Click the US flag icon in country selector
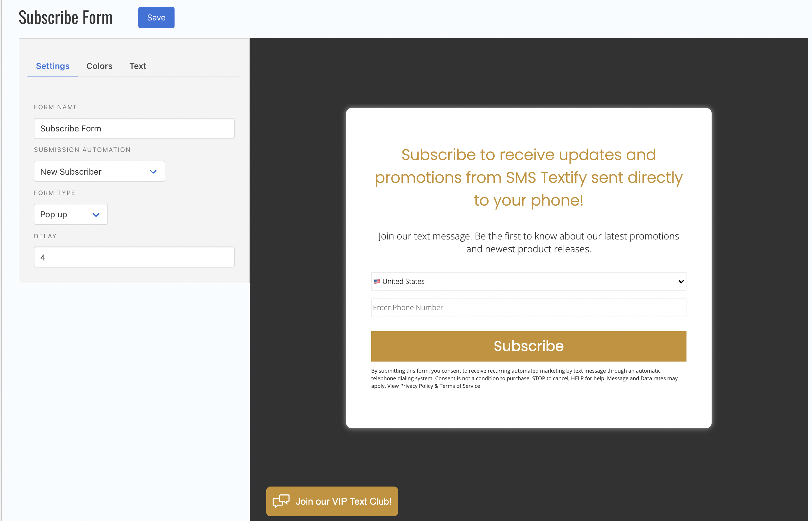Image resolution: width=812 pixels, height=521 pixels. click(x=377, y=282)
